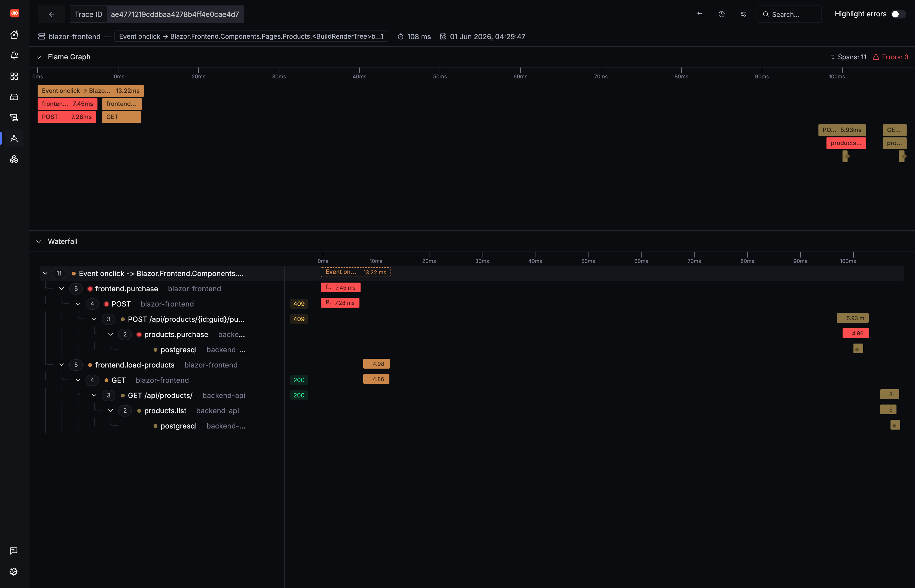Select the orange 4.98 waterfall bar

pyautogui.click(x=377, y=364)
